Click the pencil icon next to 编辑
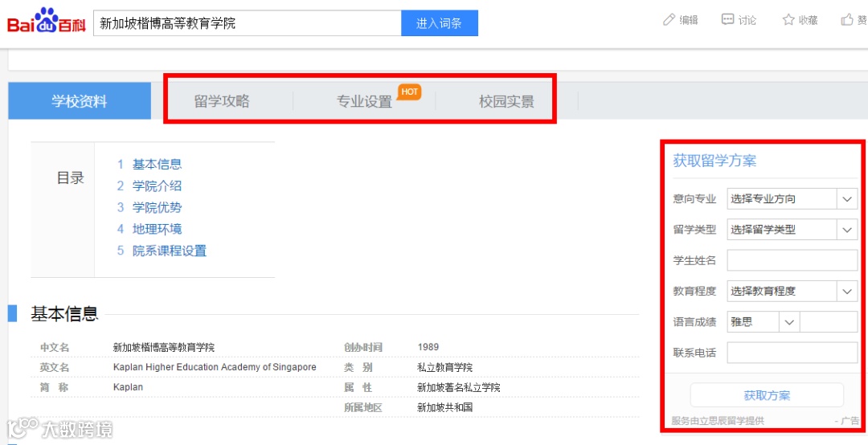 (x=669, y=20)
